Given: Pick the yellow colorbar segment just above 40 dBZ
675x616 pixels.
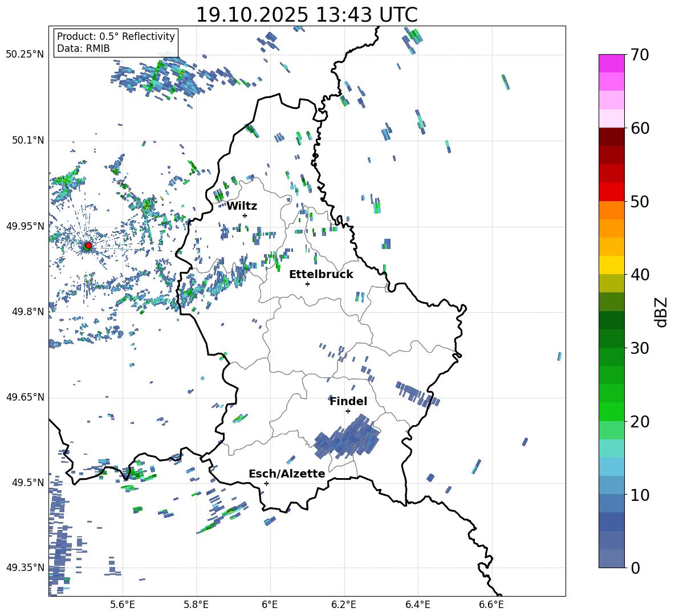Looking at the screenshot, I should click(x=612, y=265).
